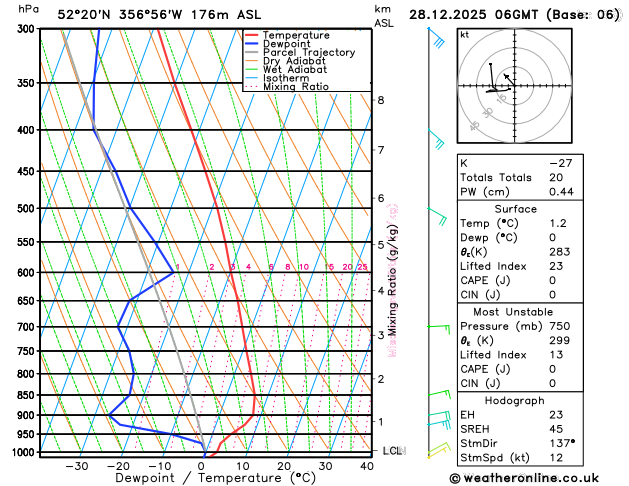Click the station coordinates title '52°20'N 356°56'W 176m ASL'
This screenshot has width=629, height=486.
pyautogui.click(x=159, y=15)
